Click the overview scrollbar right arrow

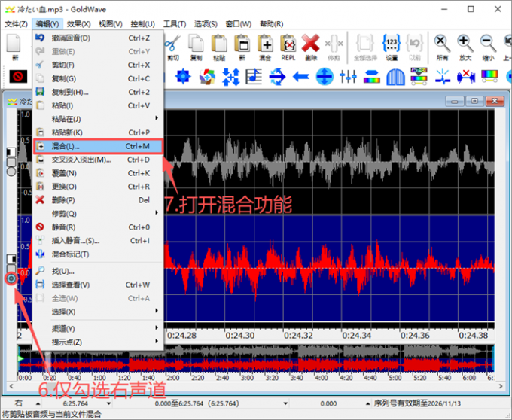click(x=501, y=386)
